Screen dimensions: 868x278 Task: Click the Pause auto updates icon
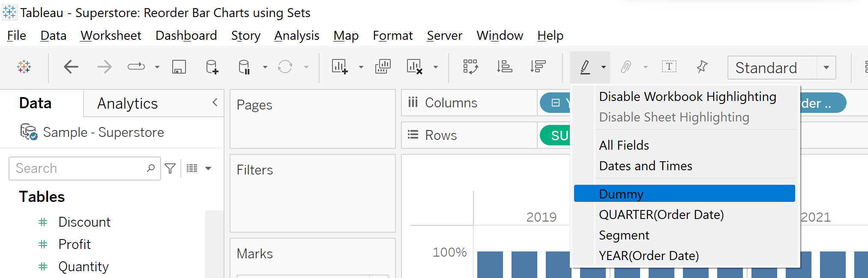click(x=244, y=67)
